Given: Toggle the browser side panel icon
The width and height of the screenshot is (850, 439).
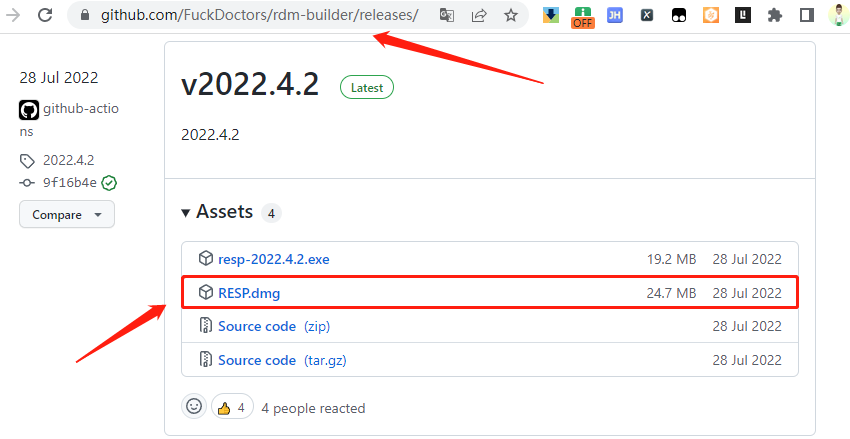Looking at the screenshot, I should [x=807, y=15].
